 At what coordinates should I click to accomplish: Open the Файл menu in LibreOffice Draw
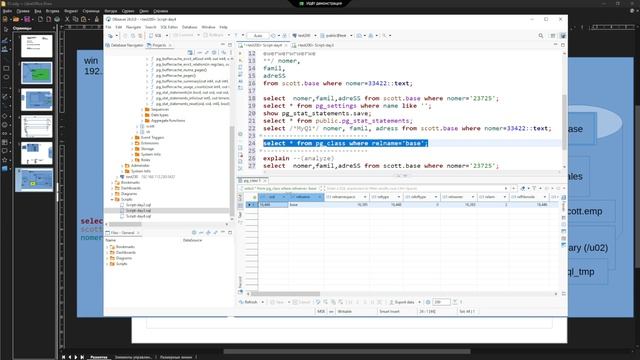pos(7,11)
